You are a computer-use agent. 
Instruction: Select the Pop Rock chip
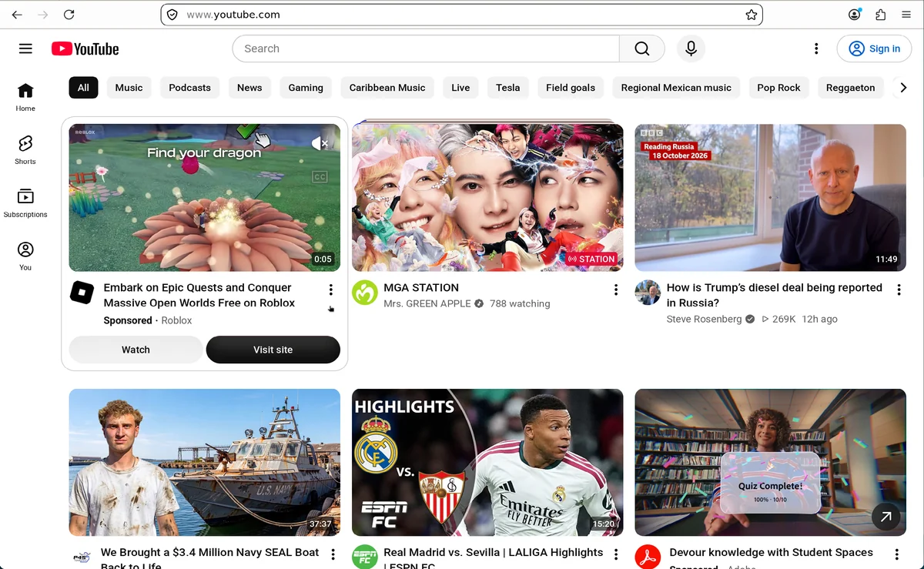(778, 88)
